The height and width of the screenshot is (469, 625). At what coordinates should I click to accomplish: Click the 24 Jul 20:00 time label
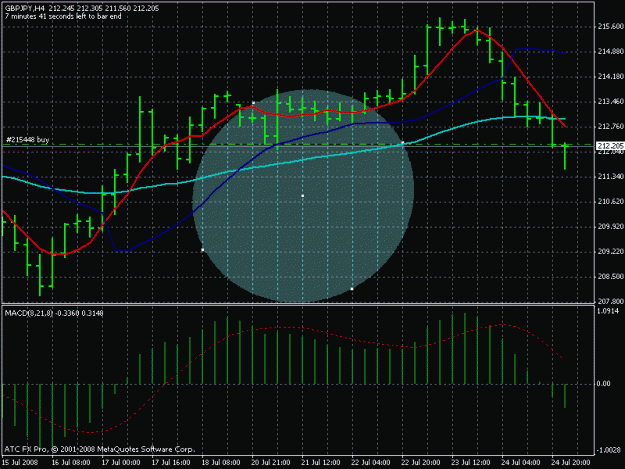tap(571, 463)
